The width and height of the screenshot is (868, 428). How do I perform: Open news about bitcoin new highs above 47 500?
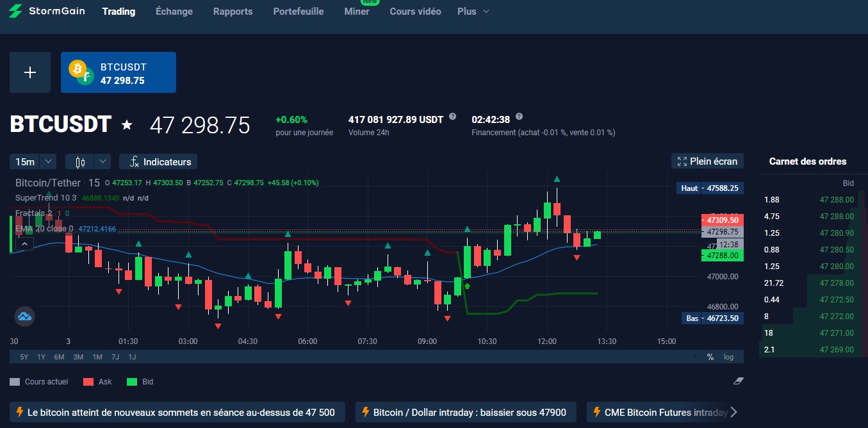177,412
